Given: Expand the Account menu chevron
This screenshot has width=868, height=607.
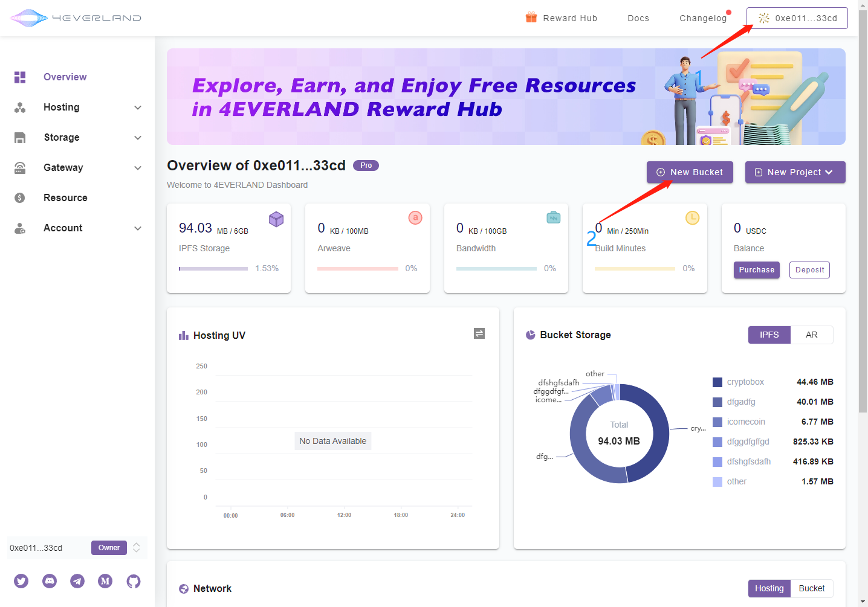Looking at the screenshot, I should click(x=138, y=228).
